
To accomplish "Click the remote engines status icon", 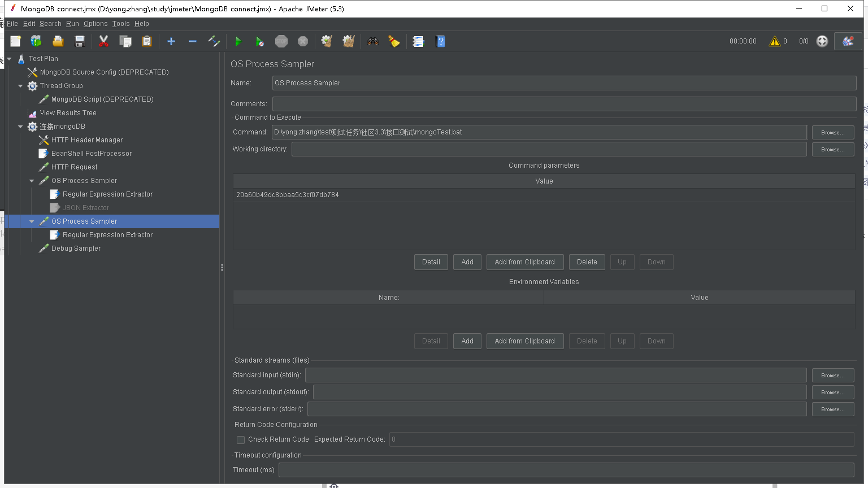I will point(822,41).
